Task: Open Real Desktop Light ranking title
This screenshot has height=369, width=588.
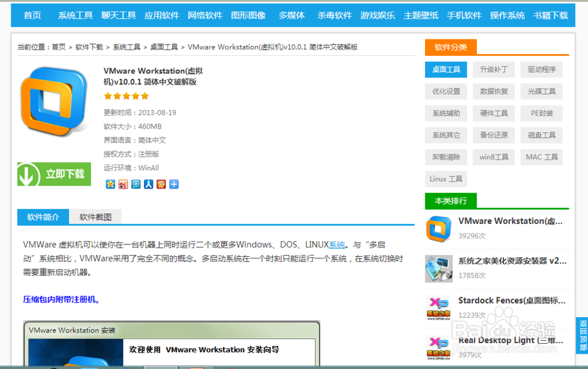Action: coord(511,340)
